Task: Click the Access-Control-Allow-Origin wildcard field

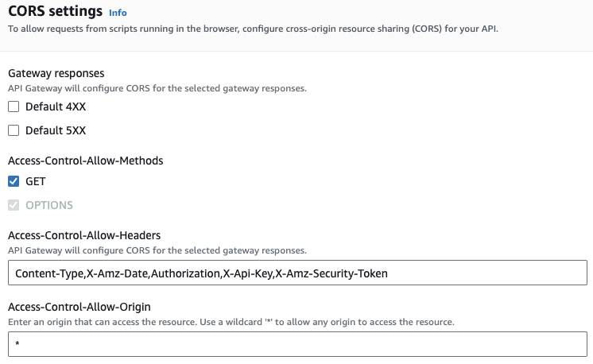Action: pyautogui.click(x=297, y=344)
